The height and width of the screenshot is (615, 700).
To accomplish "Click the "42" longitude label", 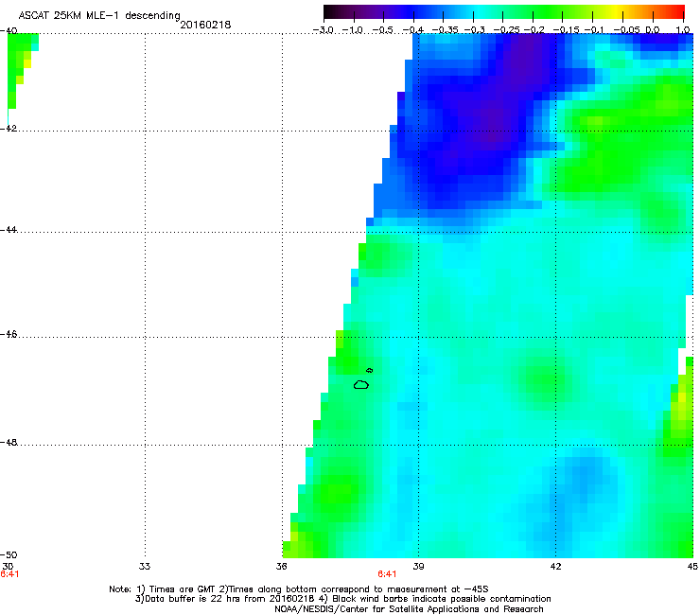I will coord(555,567).
